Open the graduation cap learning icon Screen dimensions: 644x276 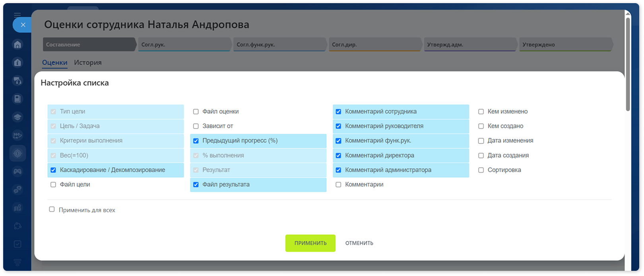(x=17, y=117)
